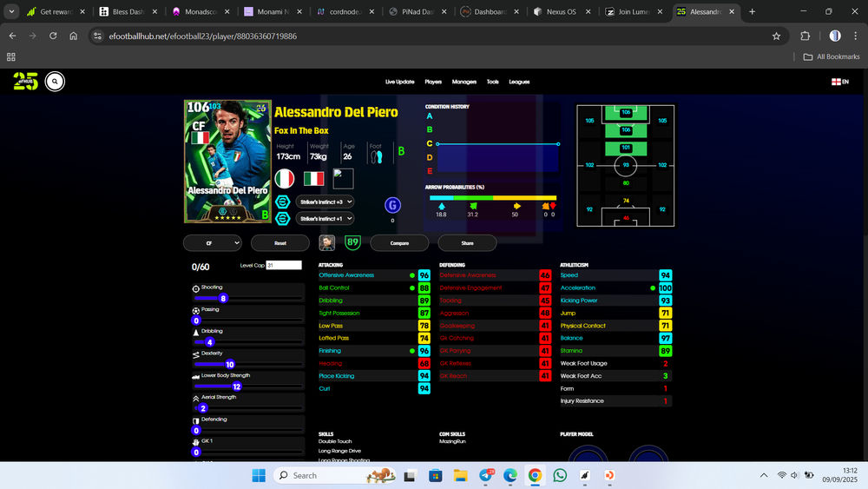This screenshot has width=868, height=489.
Task: Open a new browser tab
Action: 753,11
